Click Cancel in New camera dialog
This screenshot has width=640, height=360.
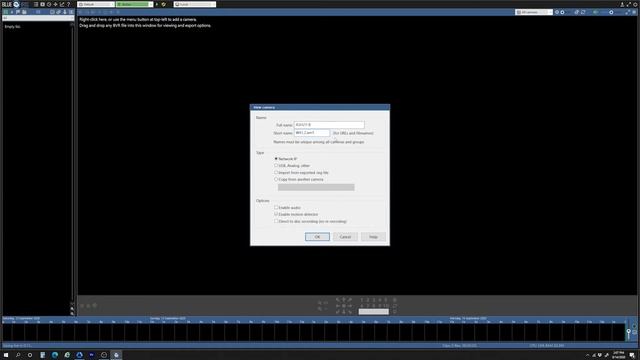(345, 237)
